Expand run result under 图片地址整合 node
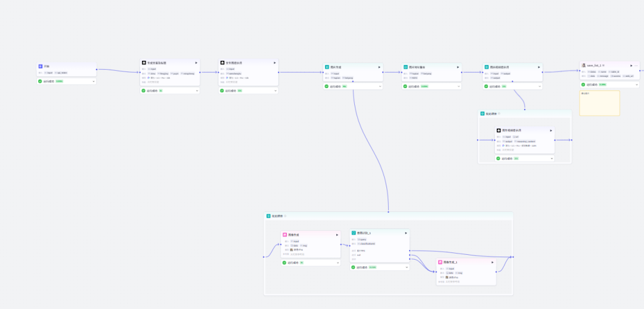The height and width of the screenshot is (309, 644). [459, 86]
